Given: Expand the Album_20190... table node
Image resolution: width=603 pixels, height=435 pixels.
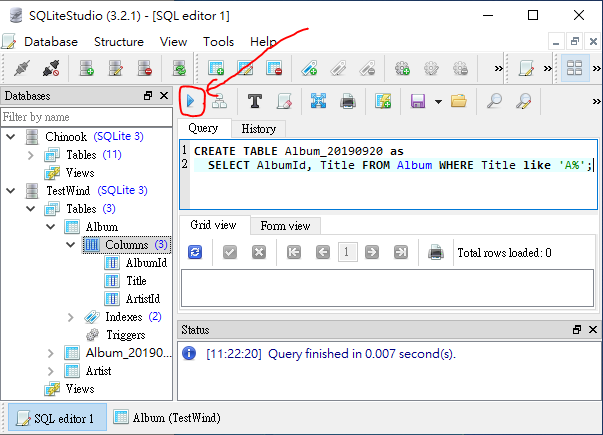Looking at the screenshot, I should (51, 353).
